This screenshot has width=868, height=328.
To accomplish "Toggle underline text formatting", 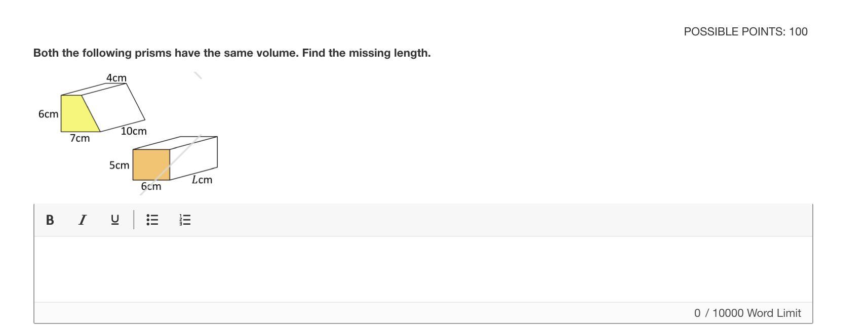I will [x=115, y=220].
